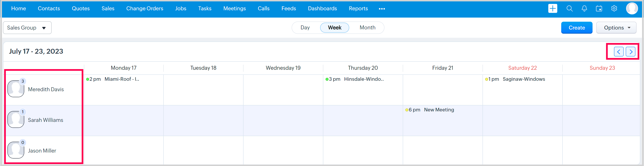The width and height of the screenshot is (644, 166).
Task: Switch calendar to Day view
Action: (305, 28)
